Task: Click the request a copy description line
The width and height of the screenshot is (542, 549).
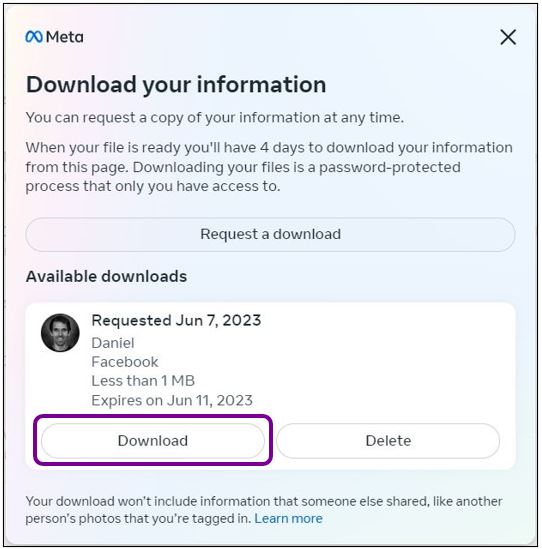Action: 215,118
